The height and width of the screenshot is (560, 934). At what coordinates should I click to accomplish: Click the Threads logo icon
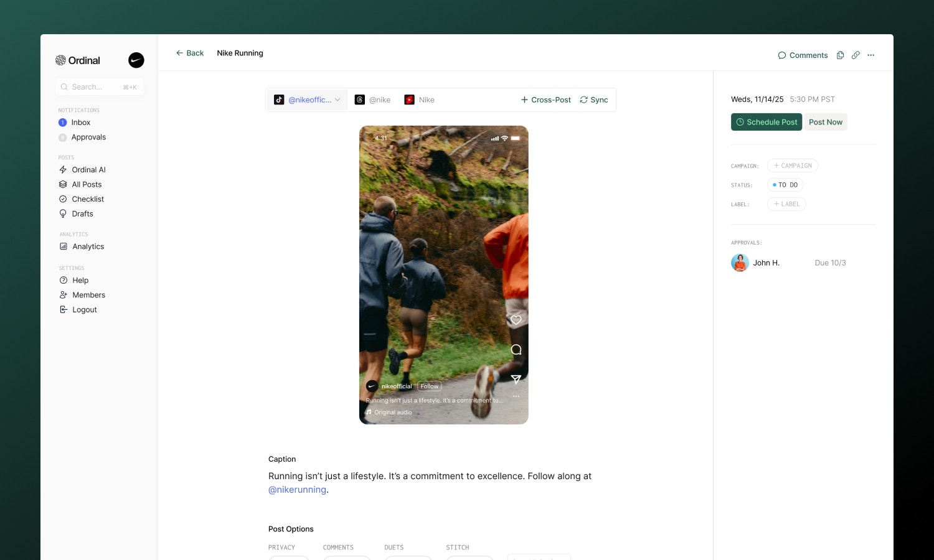(360, 100)
